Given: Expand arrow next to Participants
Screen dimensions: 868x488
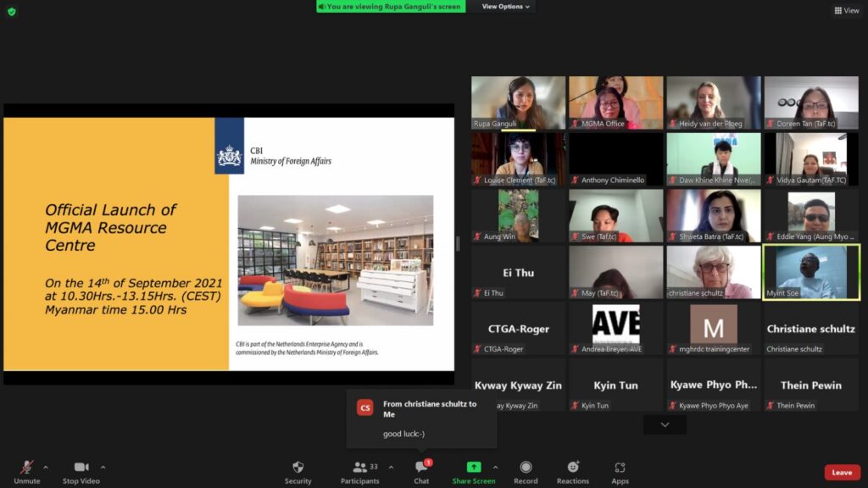Looking at the screenshot, I should pyautogui.click(x=392, y=468).
